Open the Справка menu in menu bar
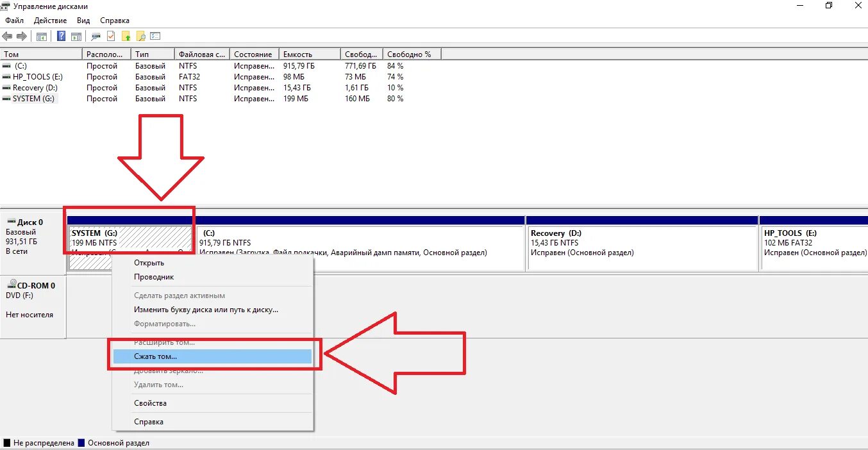The height and width of the screenshot is (450, 868). tap(115, 21)
